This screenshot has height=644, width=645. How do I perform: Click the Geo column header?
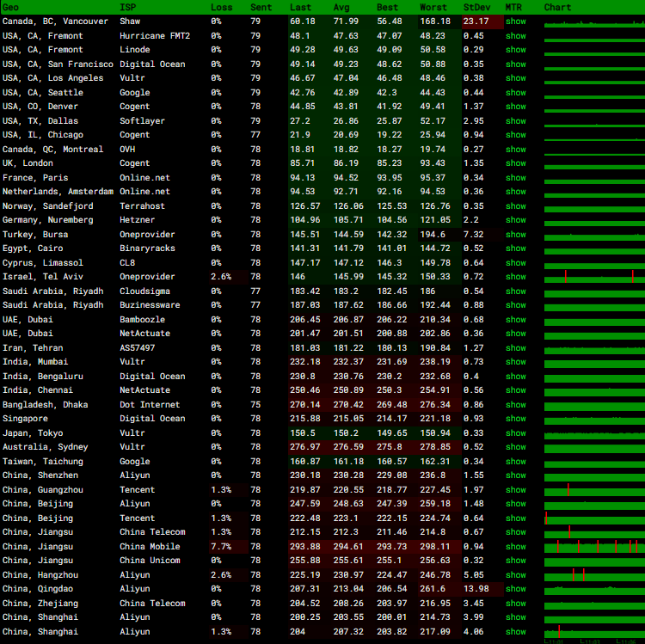click(10, 7)
